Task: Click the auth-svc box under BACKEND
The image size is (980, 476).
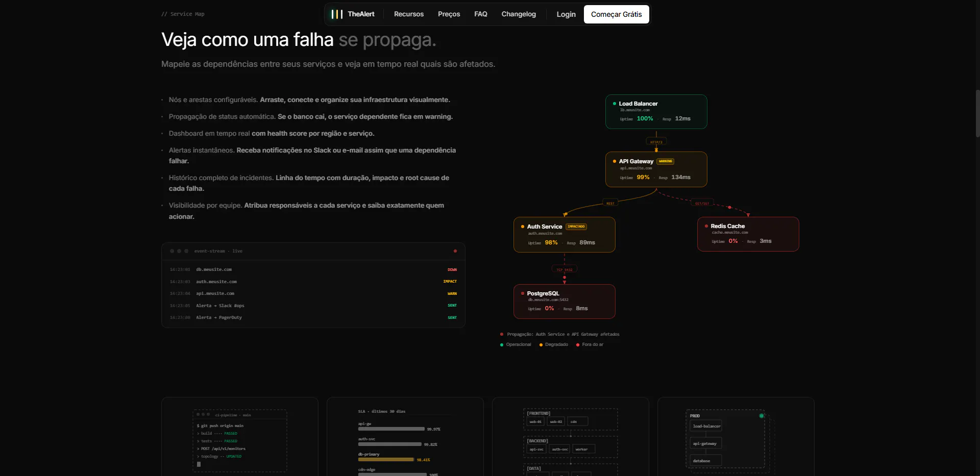Action: coord(560,449)
